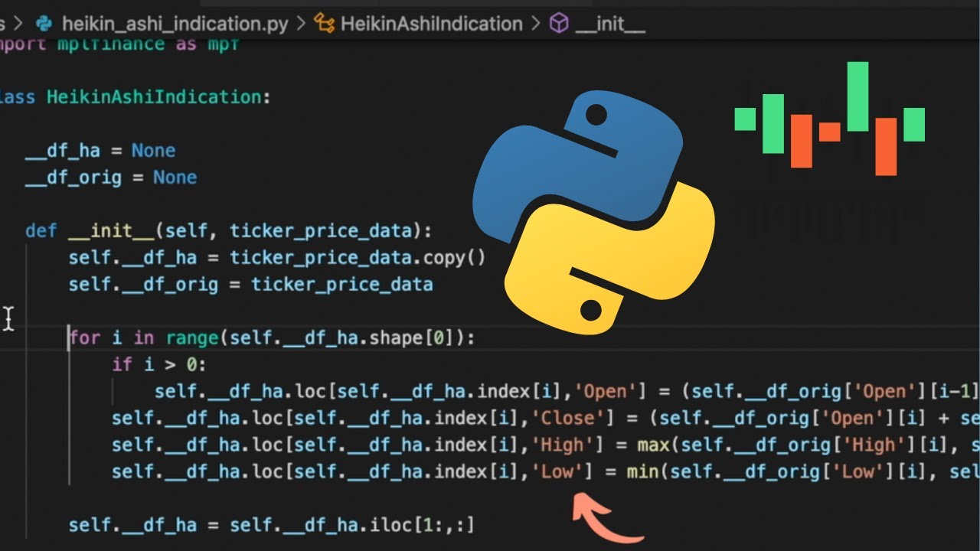This screenshot has width=980, height=551.
Task: Click '__df_ha = None' line
Action: pyautogui.click(x=100, y=151)
